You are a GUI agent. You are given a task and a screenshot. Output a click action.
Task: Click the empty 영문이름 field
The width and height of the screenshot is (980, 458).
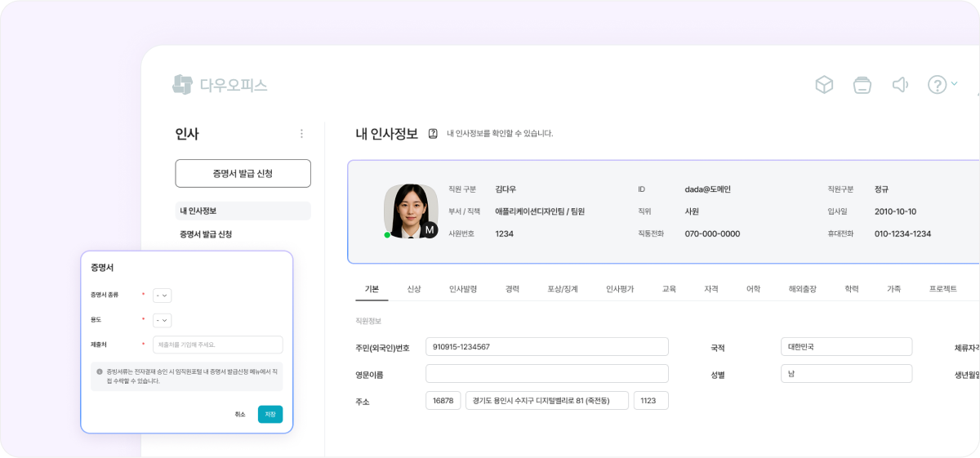tap(547, 374)
